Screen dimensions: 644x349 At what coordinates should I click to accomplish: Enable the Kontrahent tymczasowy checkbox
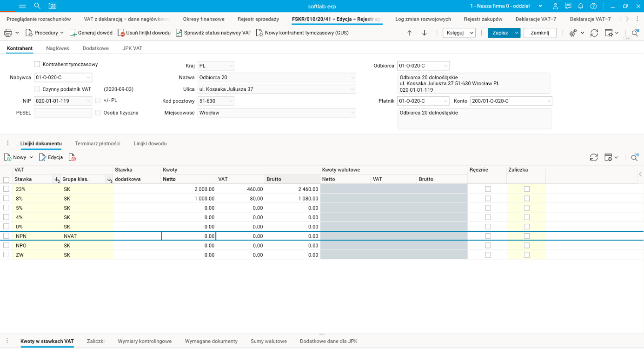pos(37,64)
